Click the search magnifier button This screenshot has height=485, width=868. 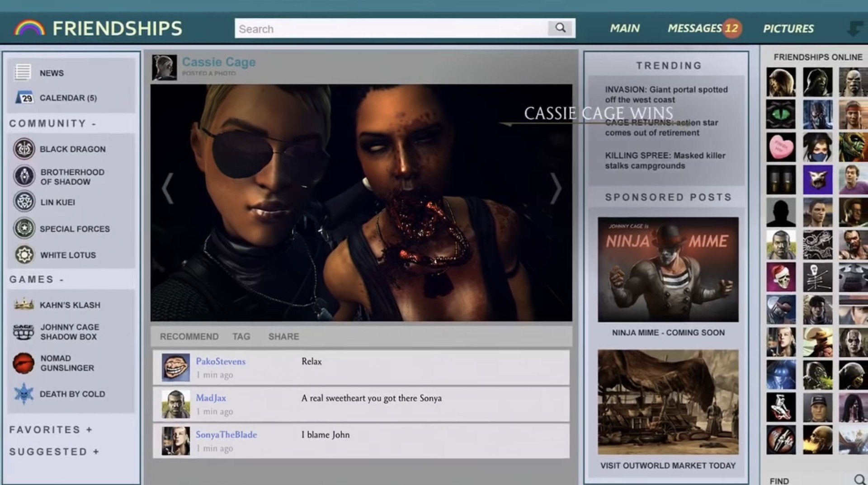[561, 28]
